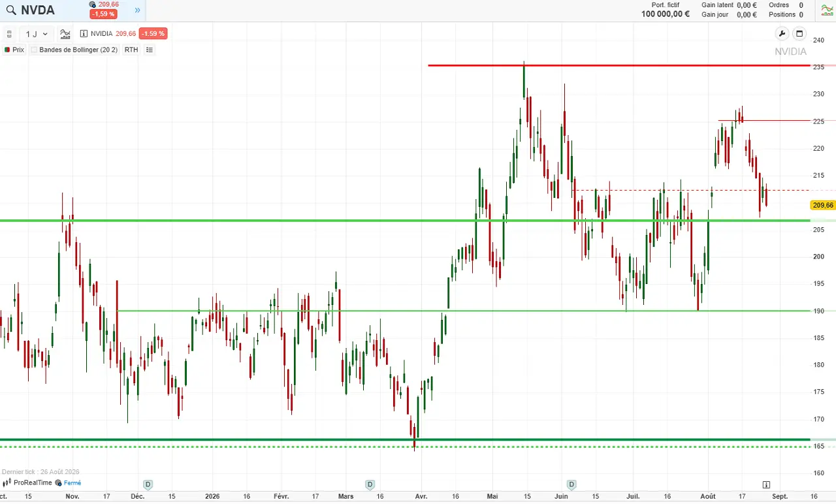
Task: Select the thick red resistance line at 235
Action: tap(619, 65)
